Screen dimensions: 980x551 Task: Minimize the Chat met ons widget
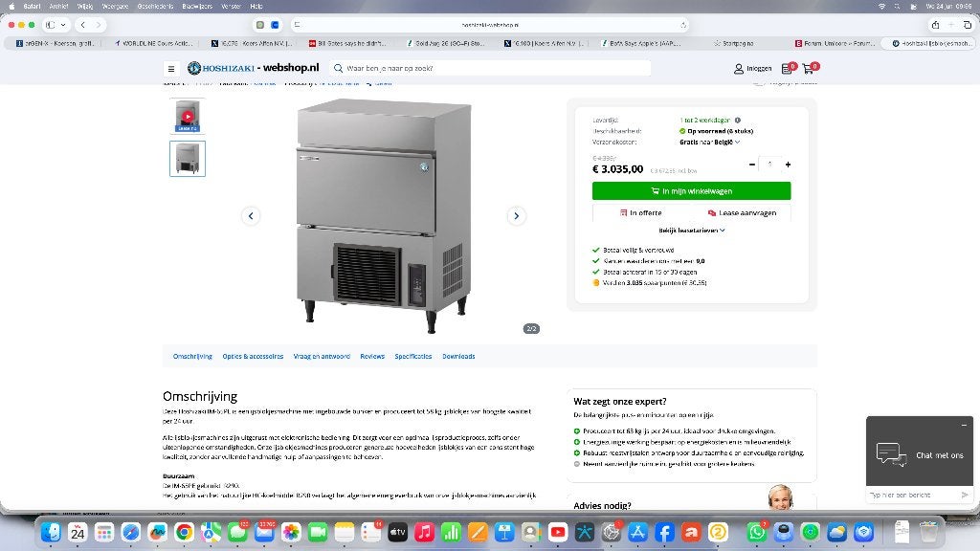coord(964,425)
